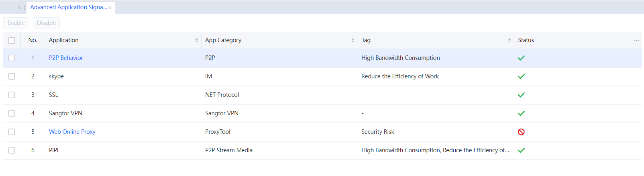Select the Web Online Proxy row checkbox
Image resolution: width=644 pixels, height=176 pixels.
pyautogui.click(x=12, y=132)
